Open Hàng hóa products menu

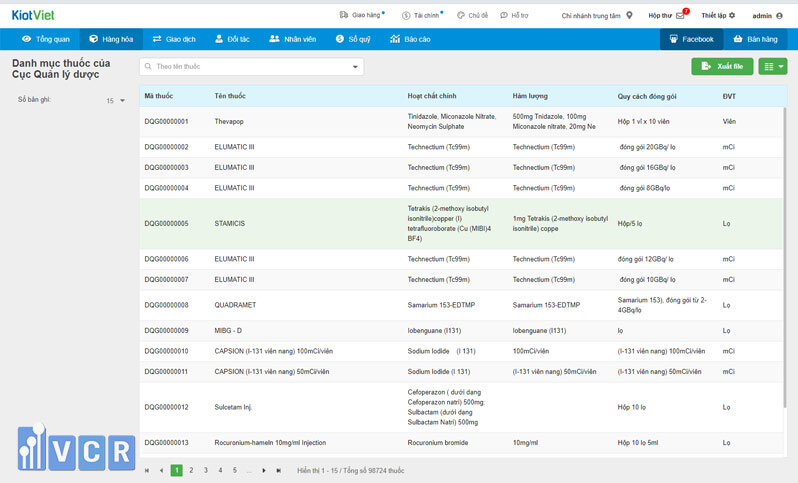(x=111, y=39)
